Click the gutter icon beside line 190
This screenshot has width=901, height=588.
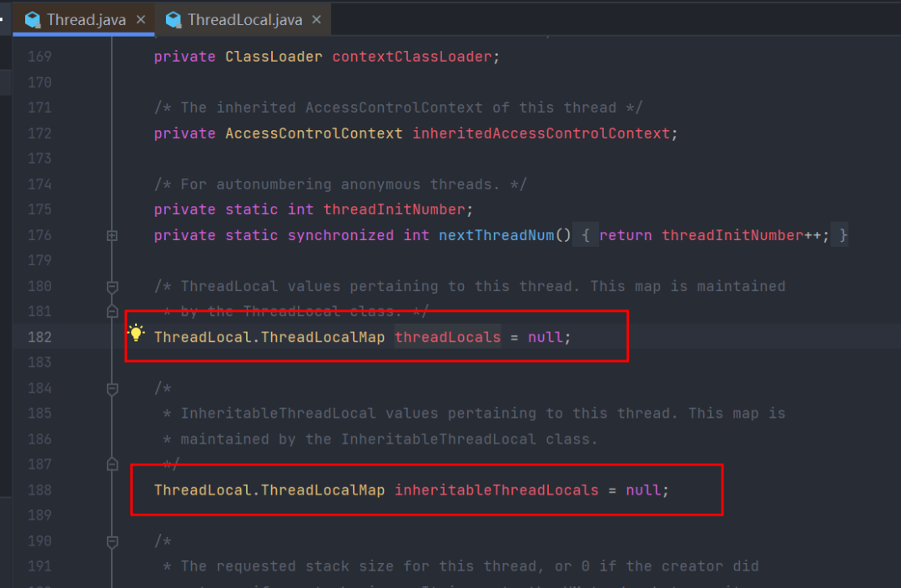112,540
